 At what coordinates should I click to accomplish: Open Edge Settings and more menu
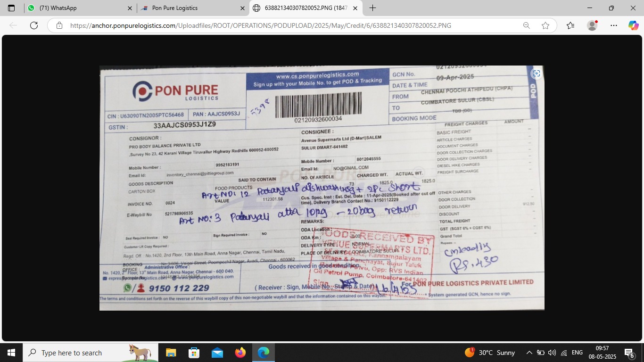[613, 25]
